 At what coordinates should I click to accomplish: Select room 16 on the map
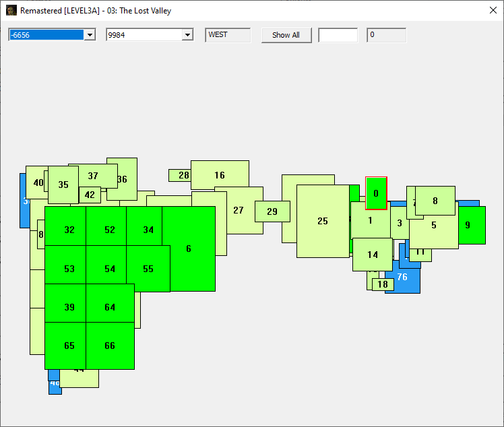click(x=220, y=175)
